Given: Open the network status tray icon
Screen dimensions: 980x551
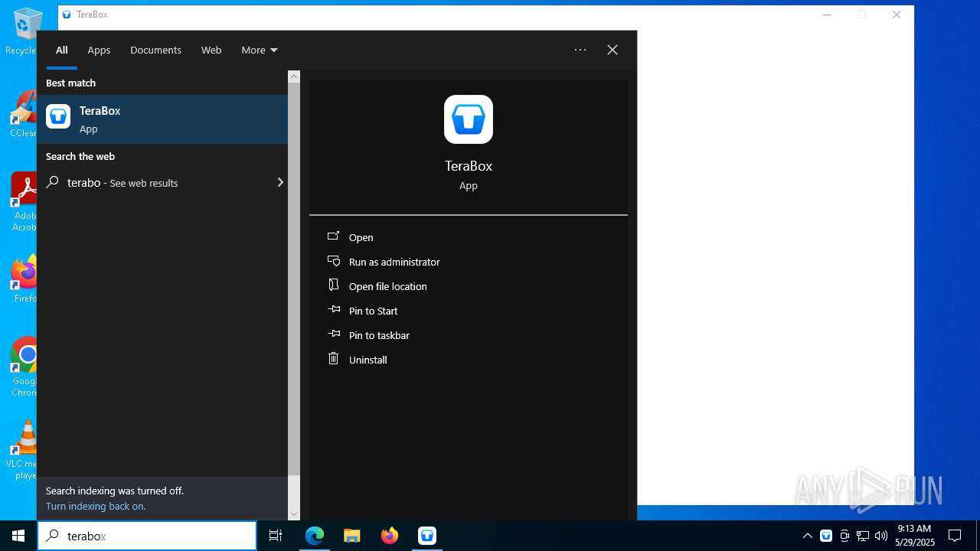Looking at the screenshot, I should (863, 536).
